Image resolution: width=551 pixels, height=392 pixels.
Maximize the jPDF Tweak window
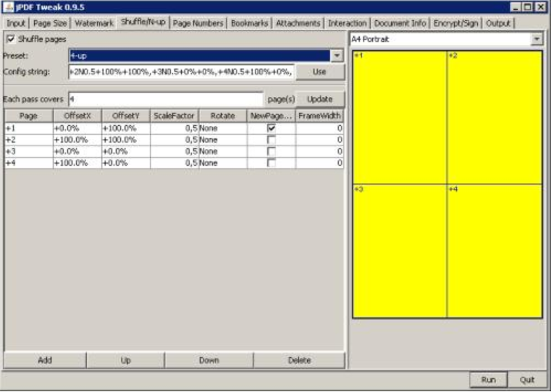pyautogui.click(x=527, y=7)
